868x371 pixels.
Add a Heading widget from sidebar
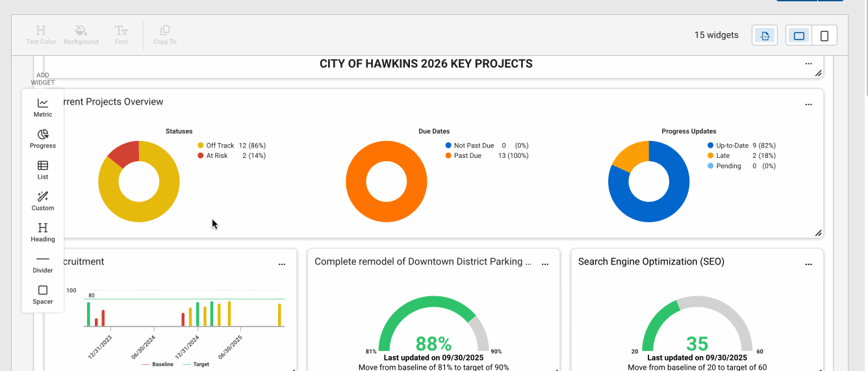(43, 233)
